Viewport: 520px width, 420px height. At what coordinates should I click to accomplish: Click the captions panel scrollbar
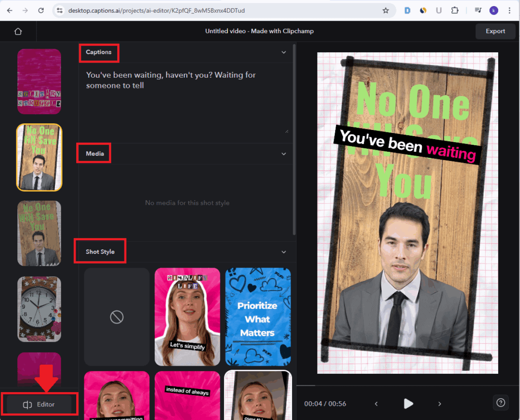point(294,139)
